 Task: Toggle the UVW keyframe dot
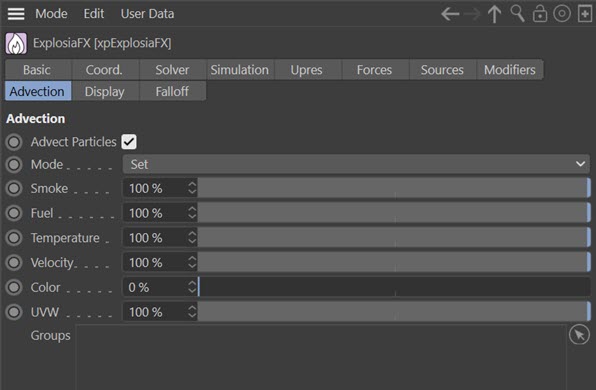click(14, 312)
